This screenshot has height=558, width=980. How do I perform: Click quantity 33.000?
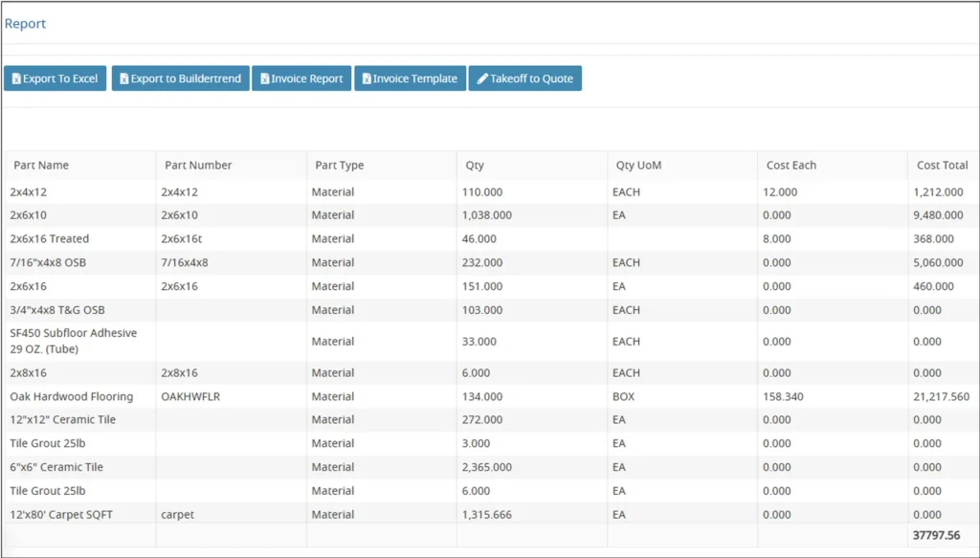479,342
